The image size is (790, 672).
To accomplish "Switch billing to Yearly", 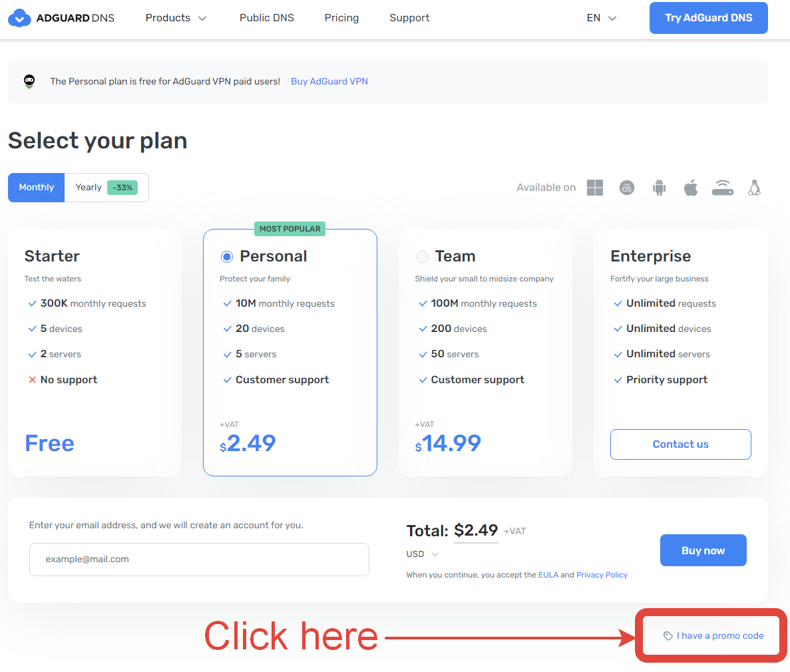I will point(106,188).
